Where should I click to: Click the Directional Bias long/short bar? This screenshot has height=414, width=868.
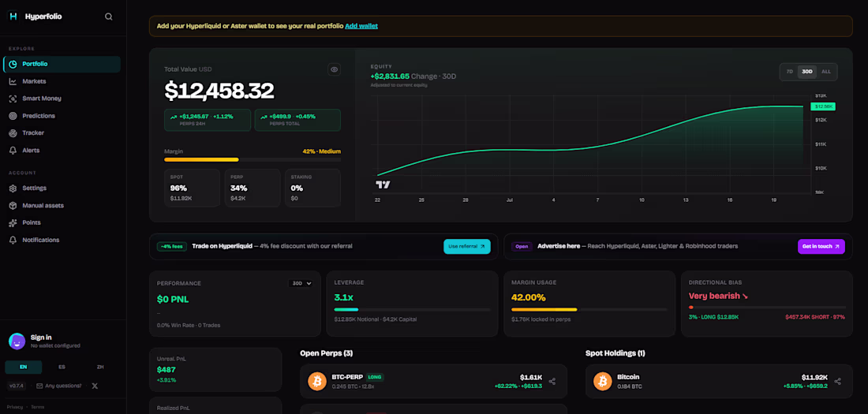pos(767,308)
